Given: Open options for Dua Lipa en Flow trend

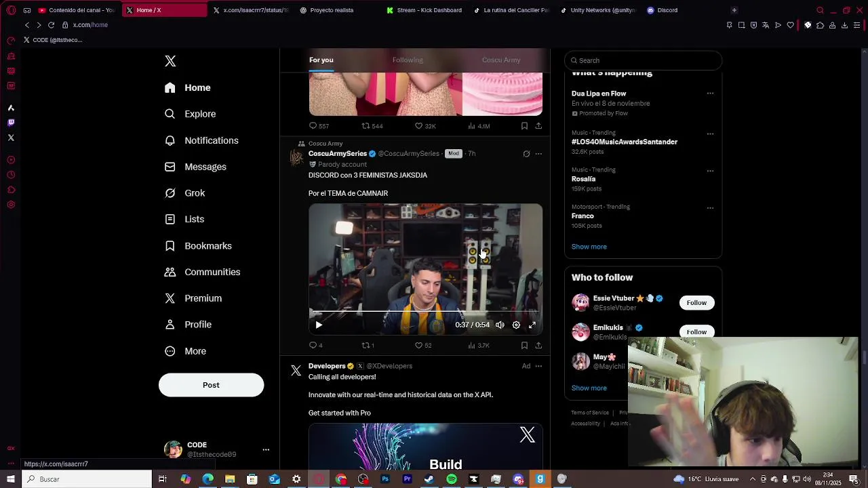Looking at the screenshot, I should (710, 94).
